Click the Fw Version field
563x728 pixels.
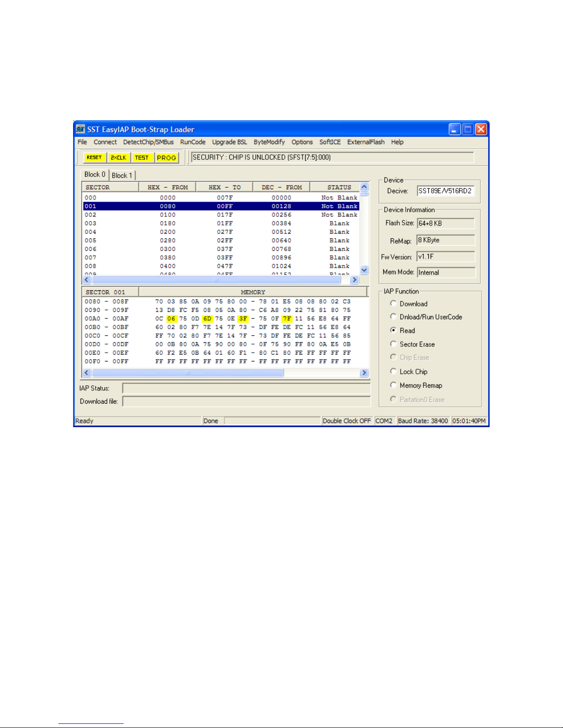(445, 256)
